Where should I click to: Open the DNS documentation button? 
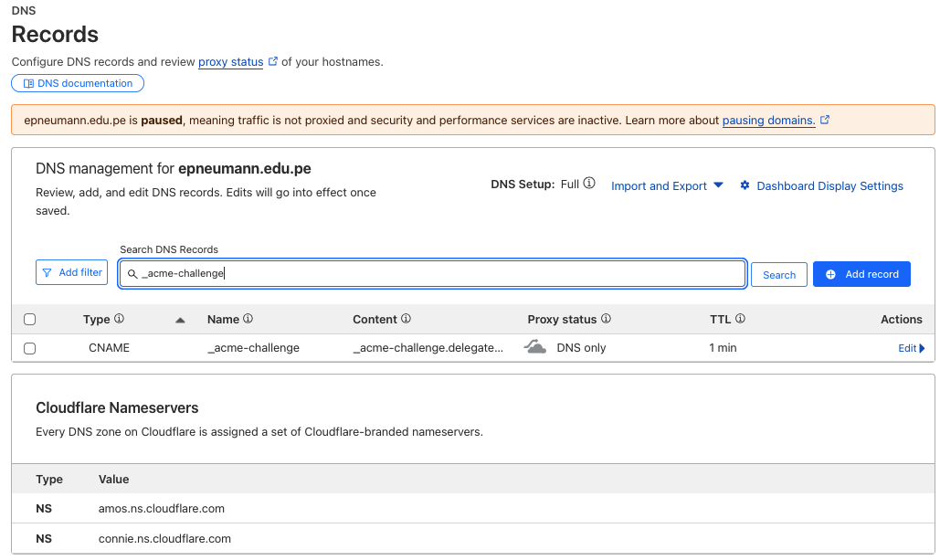pyautogui.click(x=78, y=83)
